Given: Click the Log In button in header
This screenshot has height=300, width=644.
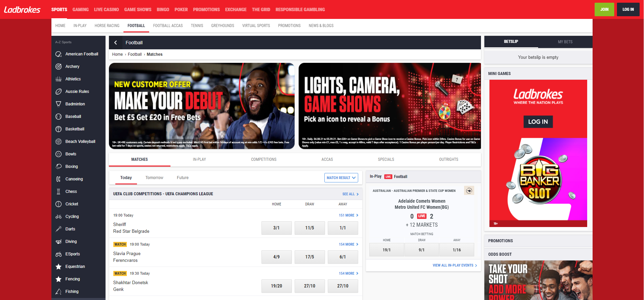Looking at the screenshot, I should tap(628, 9).
